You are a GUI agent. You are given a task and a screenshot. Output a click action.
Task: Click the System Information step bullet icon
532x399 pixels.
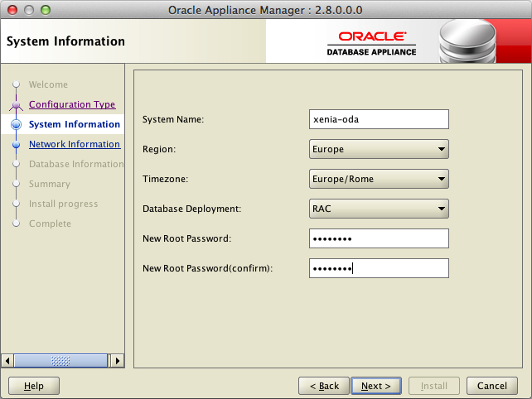pyautogui.click(x=16, y=124)
